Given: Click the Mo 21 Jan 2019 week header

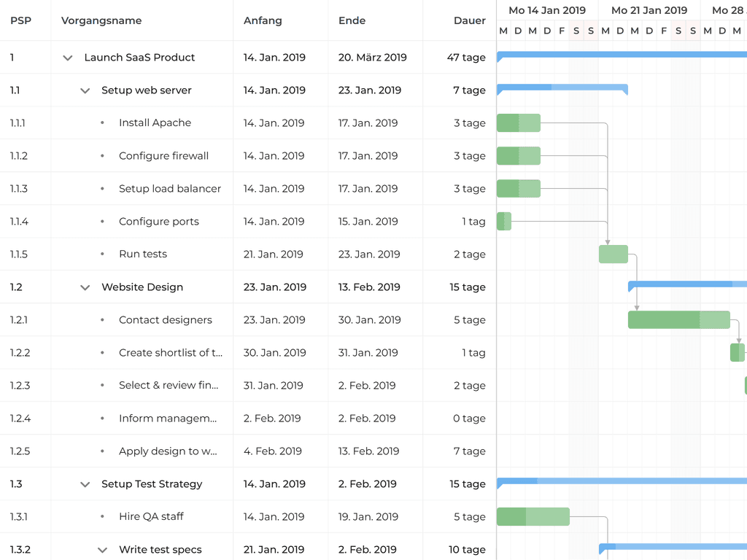Looking at the screenshot, I should point(649,10).
